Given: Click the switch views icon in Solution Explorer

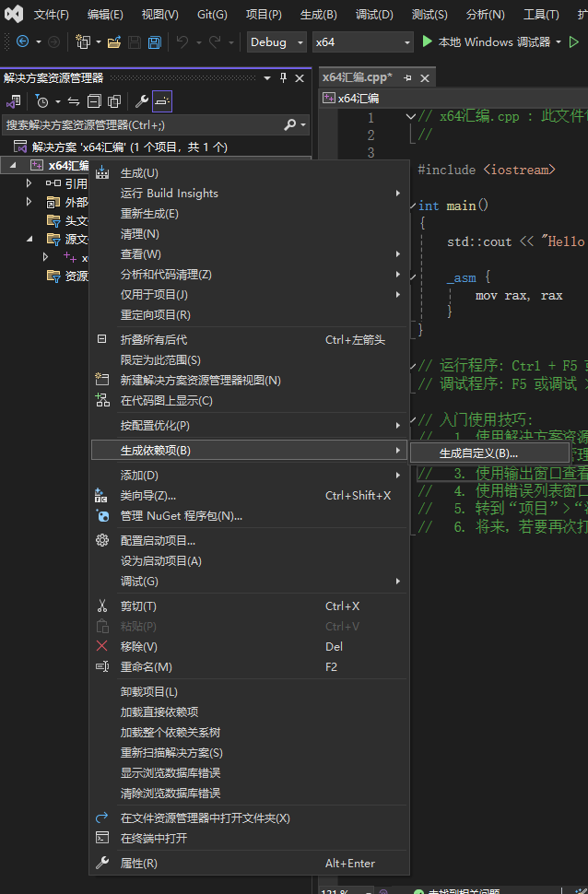Looking at the screenshot, I should pyautogui.click(x=13, y=101).
